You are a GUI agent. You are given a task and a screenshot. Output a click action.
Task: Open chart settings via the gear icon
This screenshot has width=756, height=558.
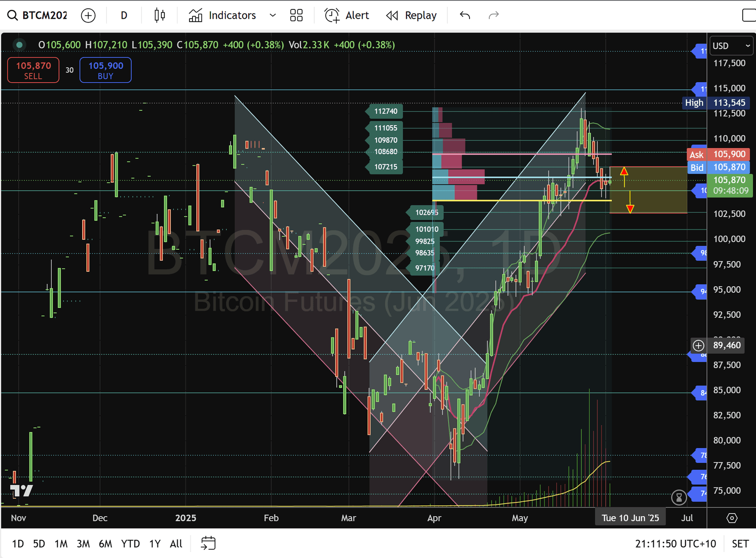(x=730, y=518)
